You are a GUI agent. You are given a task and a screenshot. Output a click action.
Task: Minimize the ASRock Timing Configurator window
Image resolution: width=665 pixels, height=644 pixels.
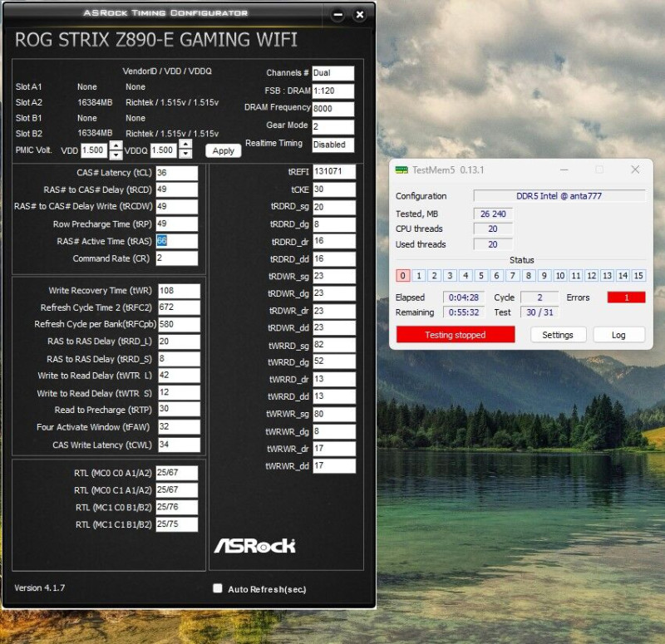(x=338, y=15)
